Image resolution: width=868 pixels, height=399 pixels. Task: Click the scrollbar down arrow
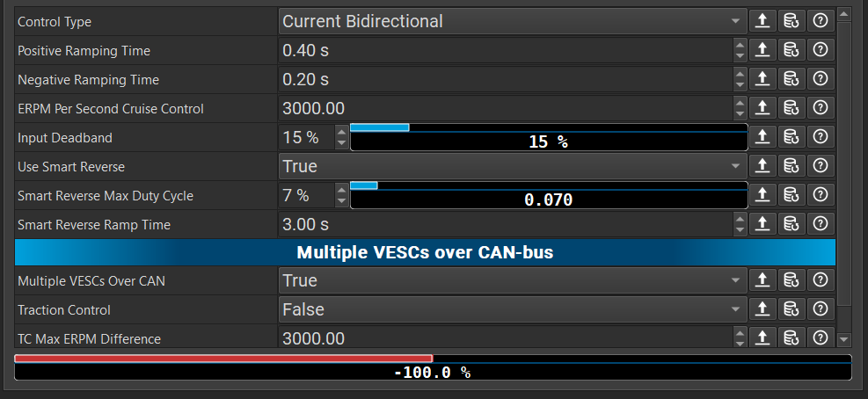click(844, 338)
